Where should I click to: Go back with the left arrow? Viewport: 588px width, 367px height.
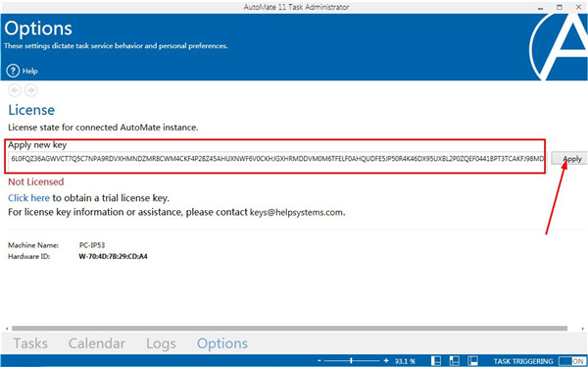pyautogui.click(x=15, y=90)
